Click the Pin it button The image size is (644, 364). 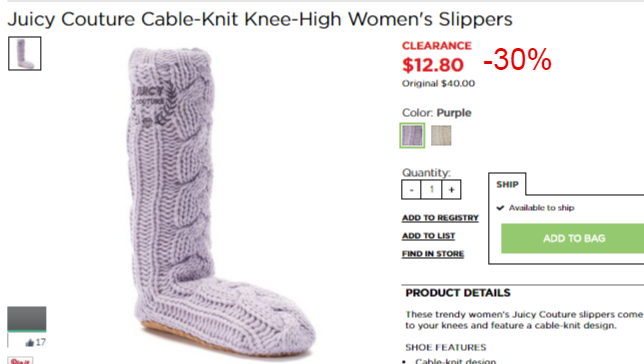coord(20,361)
